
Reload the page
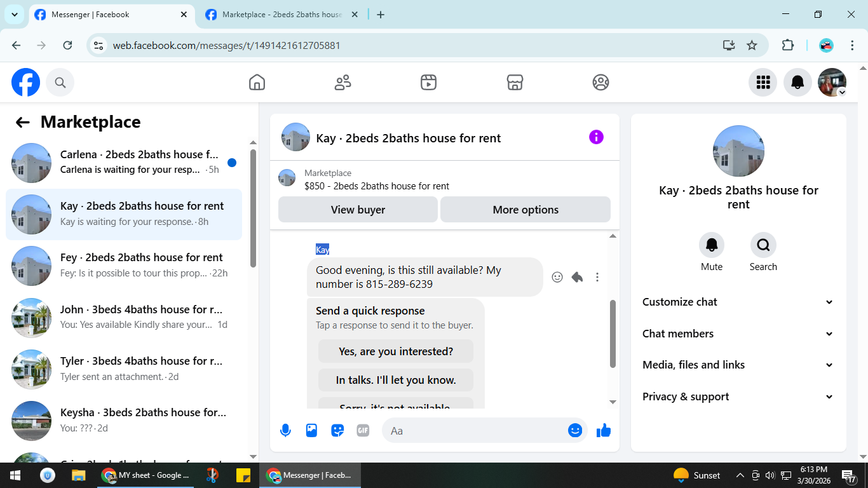67,45
